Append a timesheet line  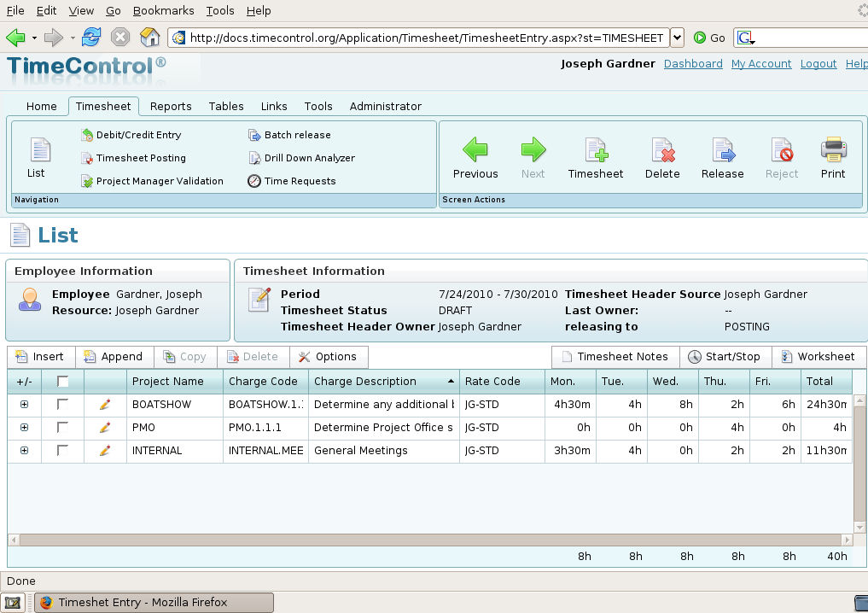coord(114,357)
